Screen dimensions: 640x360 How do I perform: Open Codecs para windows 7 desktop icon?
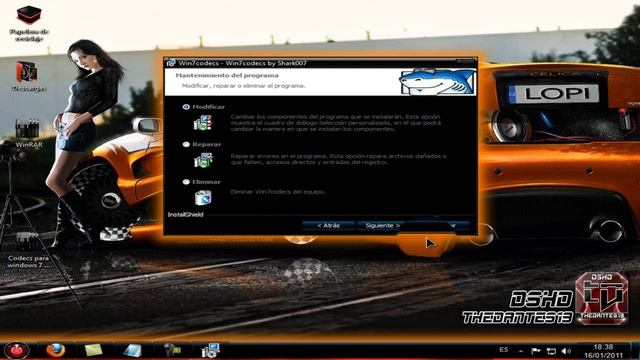tap(28, 250)
